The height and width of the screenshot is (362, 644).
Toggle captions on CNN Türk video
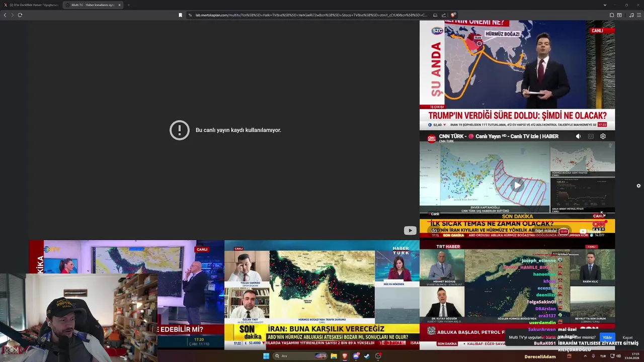[x=591, y=136]
